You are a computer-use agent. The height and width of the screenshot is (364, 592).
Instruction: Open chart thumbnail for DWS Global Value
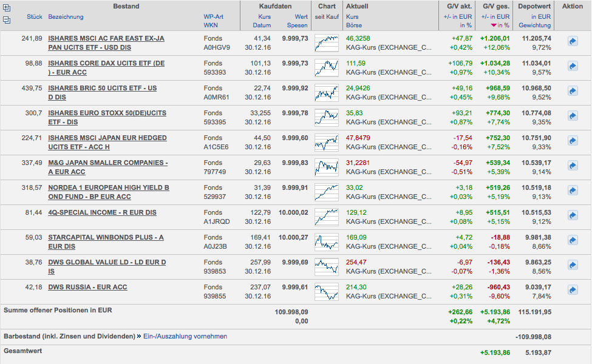(327, 267)
